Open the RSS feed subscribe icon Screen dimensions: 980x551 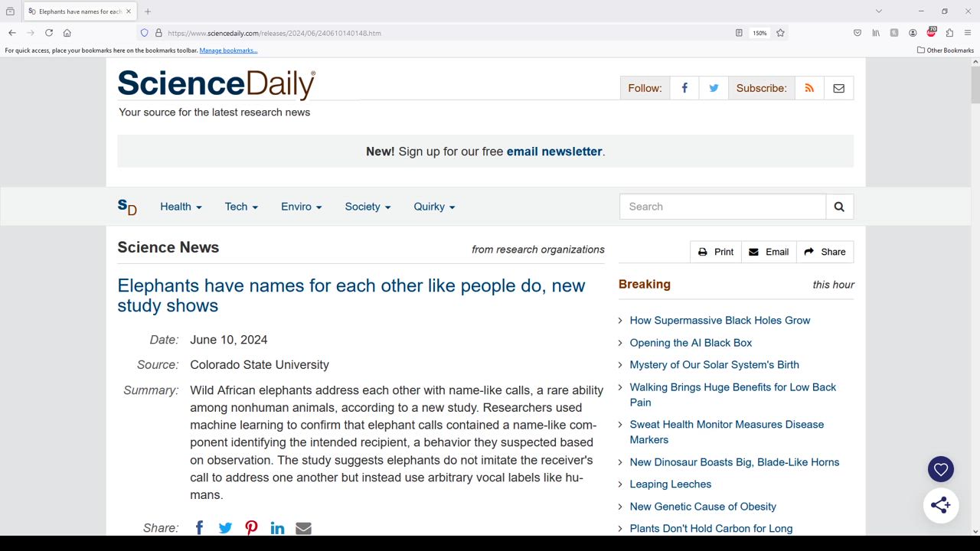pos(809,88)
